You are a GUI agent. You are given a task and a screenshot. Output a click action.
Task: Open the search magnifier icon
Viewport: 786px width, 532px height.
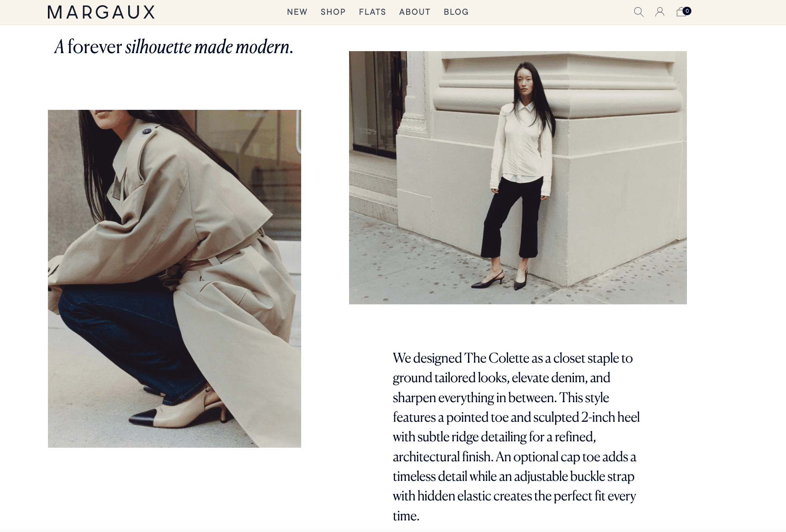tap(639, 12)
